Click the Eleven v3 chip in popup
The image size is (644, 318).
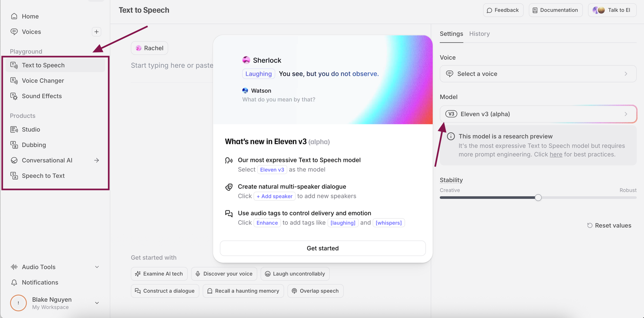click(x=272, y=170)
